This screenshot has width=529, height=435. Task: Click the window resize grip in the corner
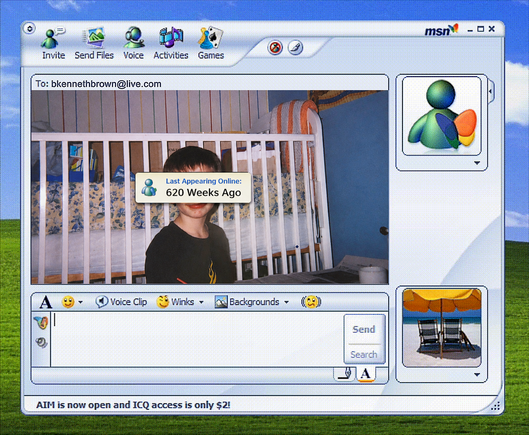495,406
